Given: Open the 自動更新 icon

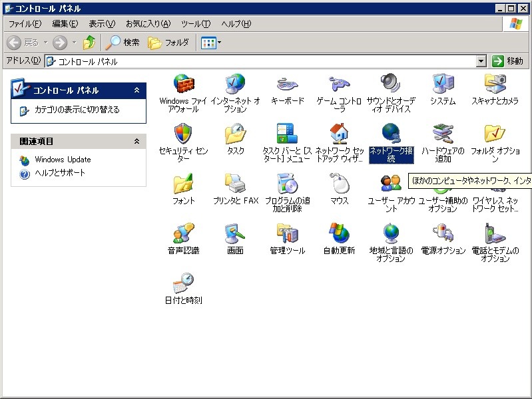Looking at the screenshot, I should click(x=339, y=233).
